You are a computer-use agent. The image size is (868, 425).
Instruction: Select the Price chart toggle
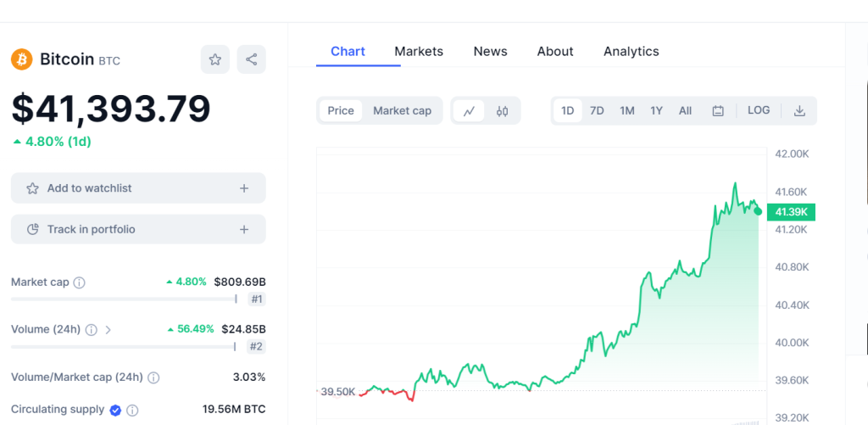341,111
